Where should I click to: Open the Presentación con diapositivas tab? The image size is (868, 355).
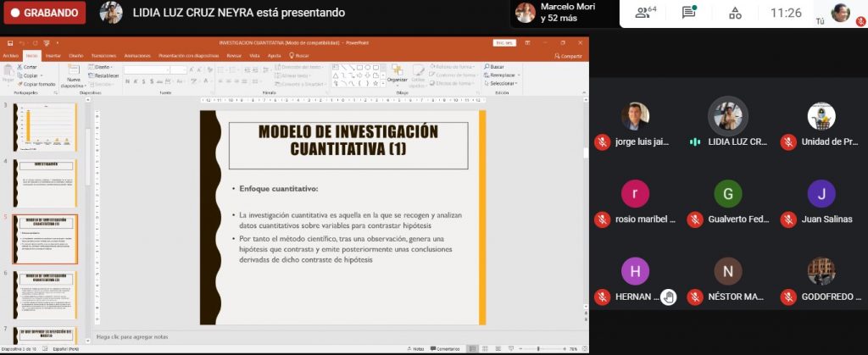pyautogui.click(x=188, y=56)
